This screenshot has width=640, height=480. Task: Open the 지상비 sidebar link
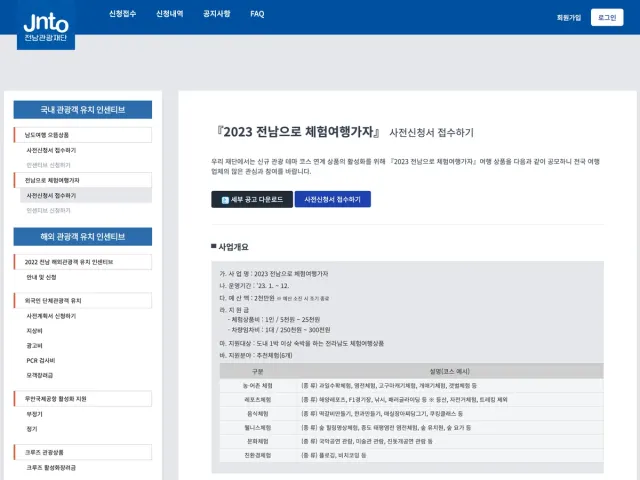(x=34, y=331)
